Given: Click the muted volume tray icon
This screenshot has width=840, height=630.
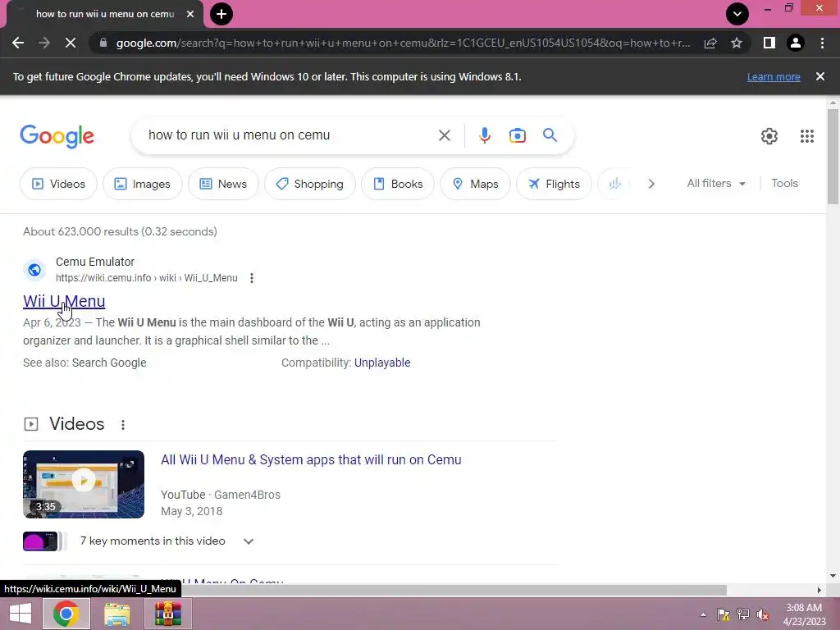Looking at the screenshot, I should (763, 615).
